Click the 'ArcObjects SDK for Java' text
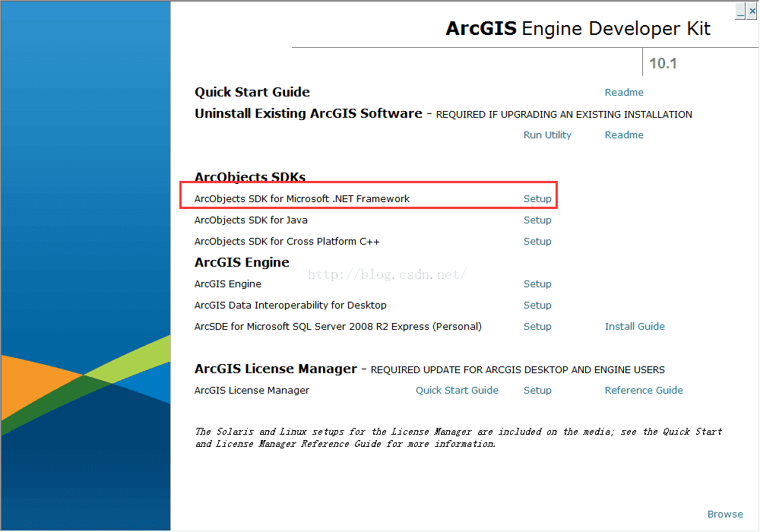The height and width of the screenshot is (532, 760). click(251, 220)
